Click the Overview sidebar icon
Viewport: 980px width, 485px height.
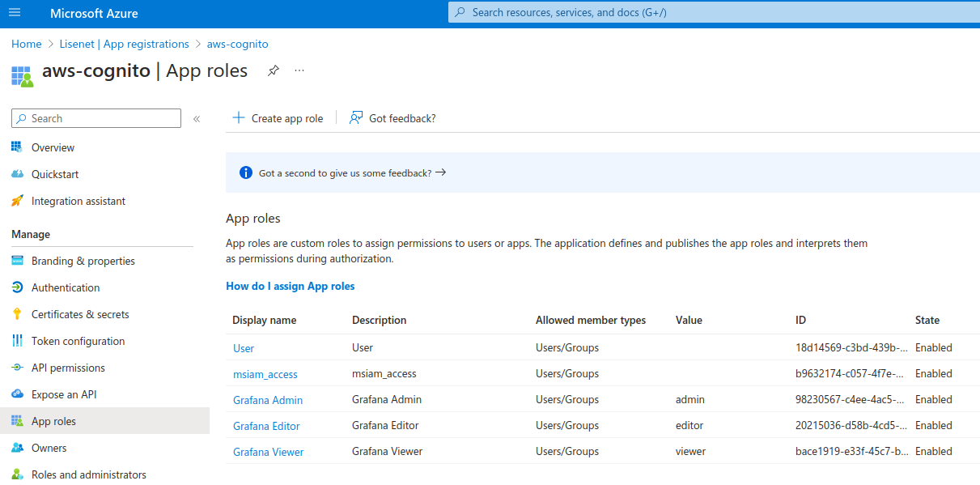point(17,147)
